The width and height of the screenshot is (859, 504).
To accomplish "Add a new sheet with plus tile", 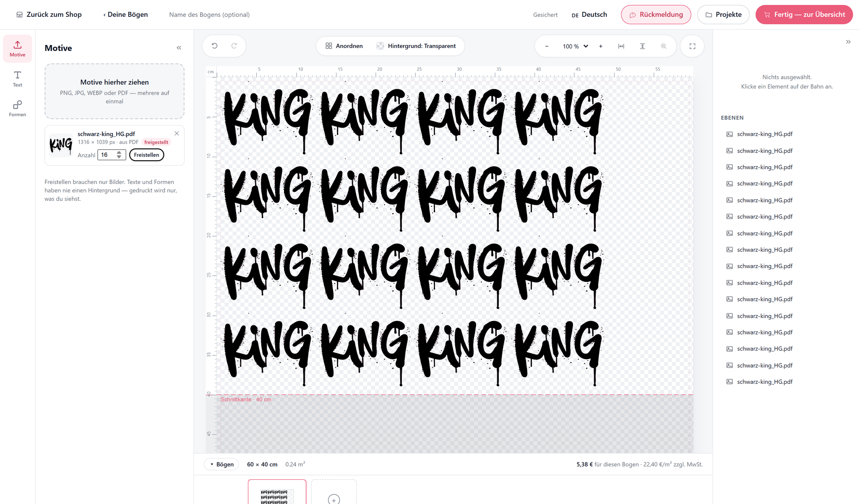I will pos(334,492).
